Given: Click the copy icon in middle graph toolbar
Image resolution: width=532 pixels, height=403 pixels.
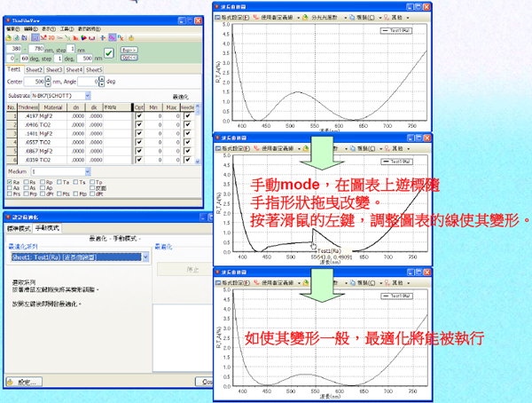Looking at the screenshot, I should 353,148.
